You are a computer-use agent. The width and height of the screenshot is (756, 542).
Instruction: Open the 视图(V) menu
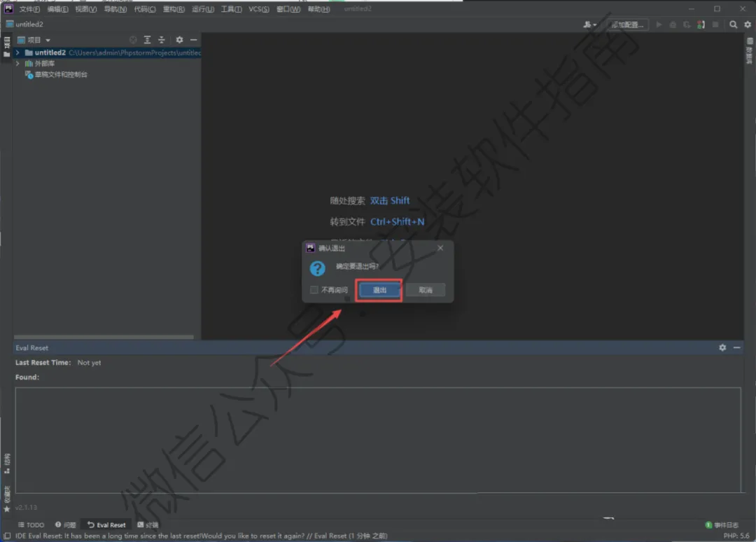pos(86,9)
